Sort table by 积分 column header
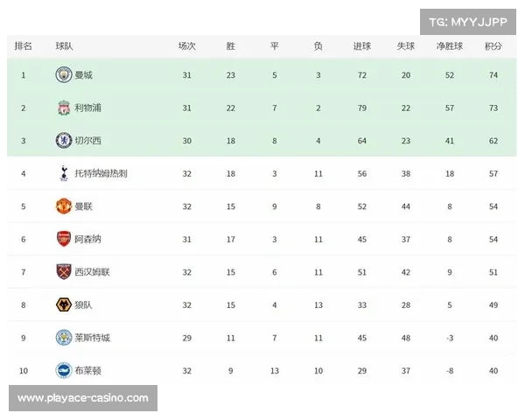The width and height of the screenshot is (525, 420). pos(493,45)
